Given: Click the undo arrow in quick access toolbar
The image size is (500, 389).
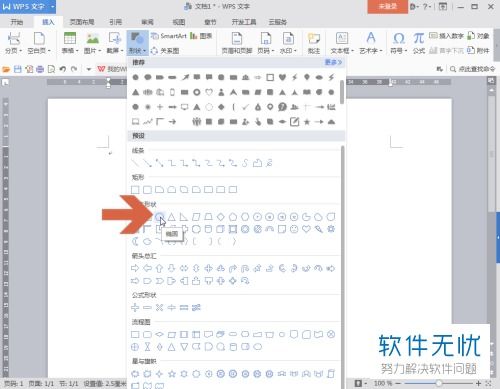Looking at the screenshot, I should [62, 69].
